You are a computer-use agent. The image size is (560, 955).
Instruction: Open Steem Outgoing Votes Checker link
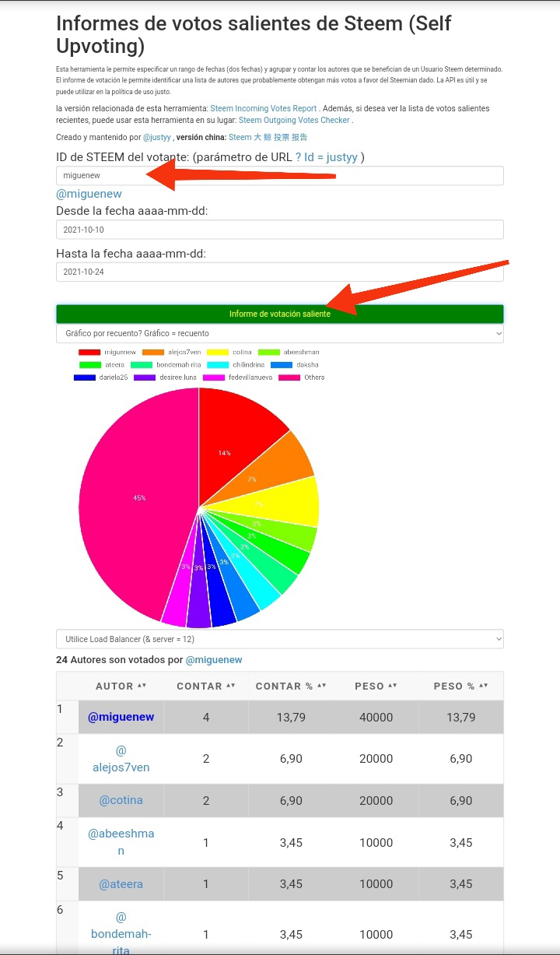(294, 121)
